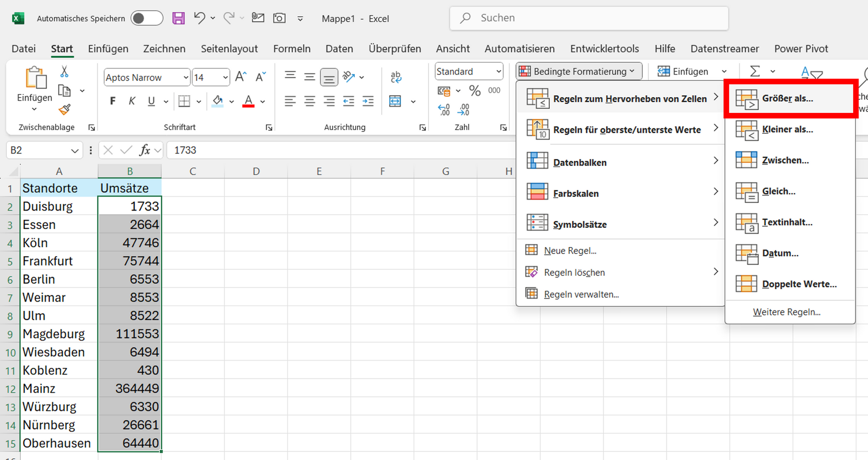Apply fill color with paint bucket

point(218,101)
